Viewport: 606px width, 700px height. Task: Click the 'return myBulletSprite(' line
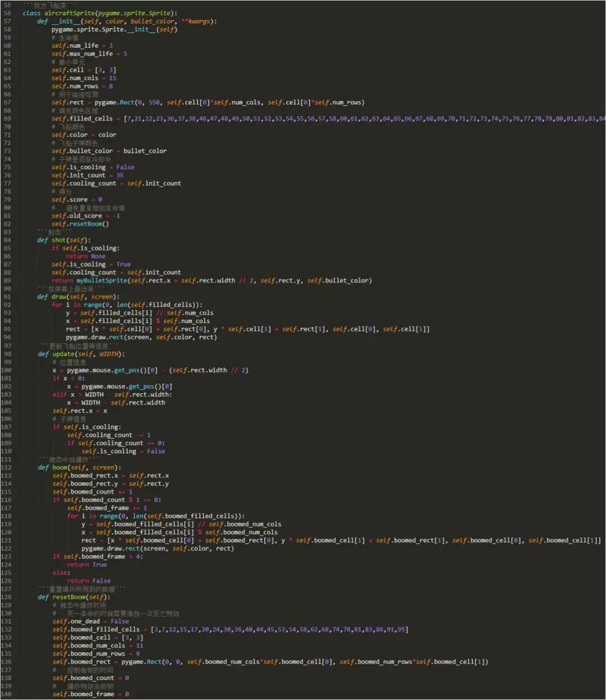coord(212,280)
